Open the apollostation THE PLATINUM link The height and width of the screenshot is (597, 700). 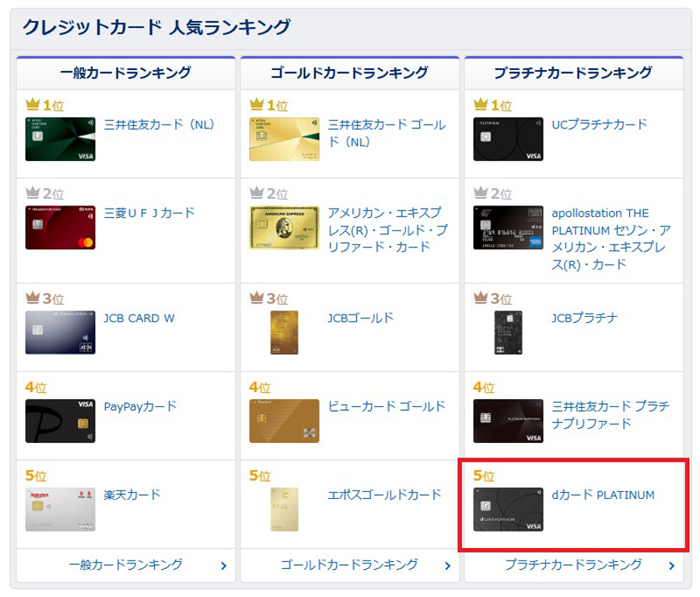tap(611, 239)
